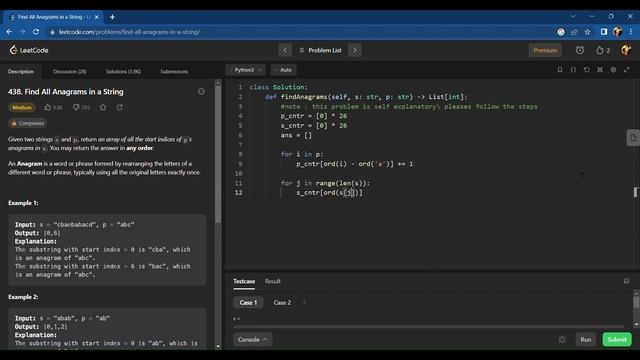Screen dimensions: 640x360
Task: Click the Premium button
Action: point(545,50)
